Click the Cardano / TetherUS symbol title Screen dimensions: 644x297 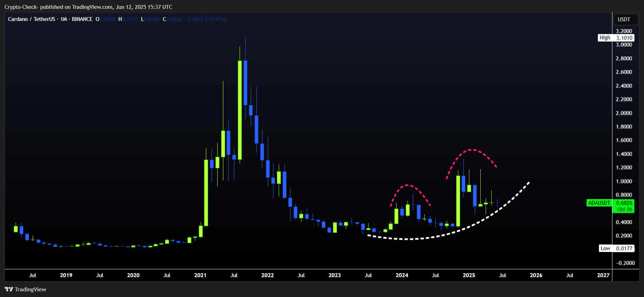[x=32, y=19]
